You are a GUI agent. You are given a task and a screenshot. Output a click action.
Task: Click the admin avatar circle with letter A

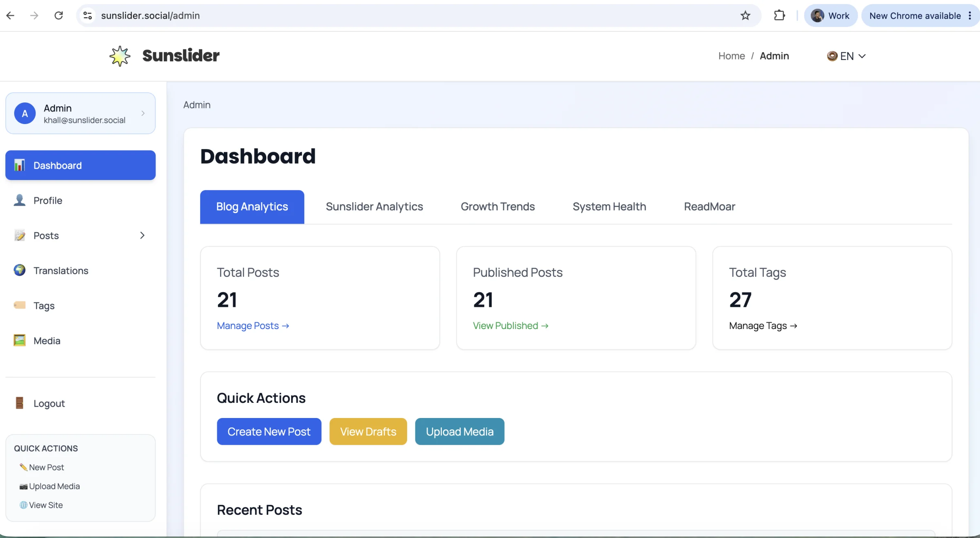tap(25, 113)
